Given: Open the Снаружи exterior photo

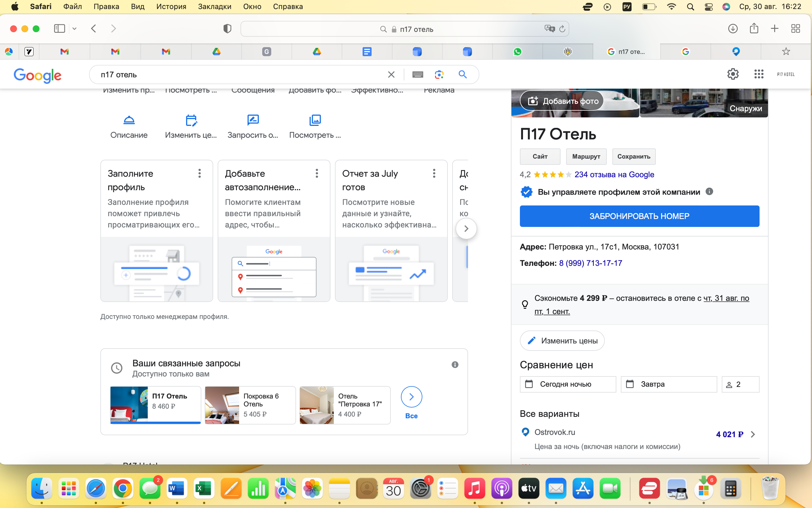Looking at the screenshot, I should 704,103.
